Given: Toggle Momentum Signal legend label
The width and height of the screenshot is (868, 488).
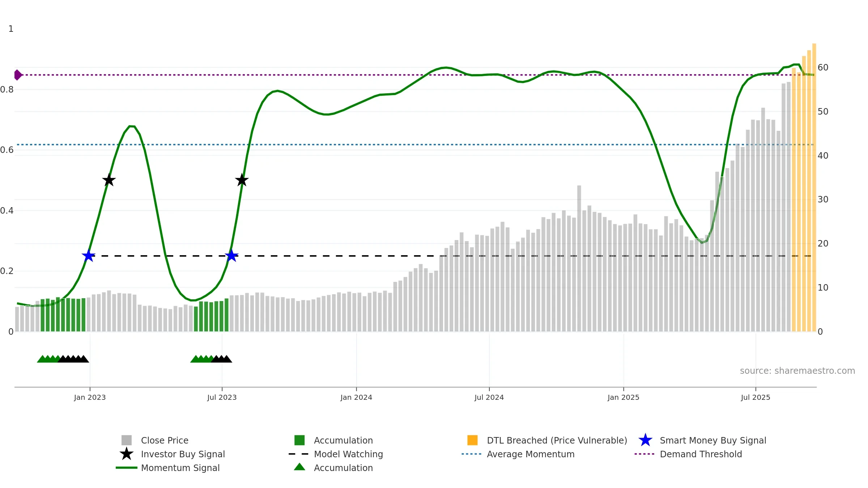Looking at the screenshot, I should point(180,468).
